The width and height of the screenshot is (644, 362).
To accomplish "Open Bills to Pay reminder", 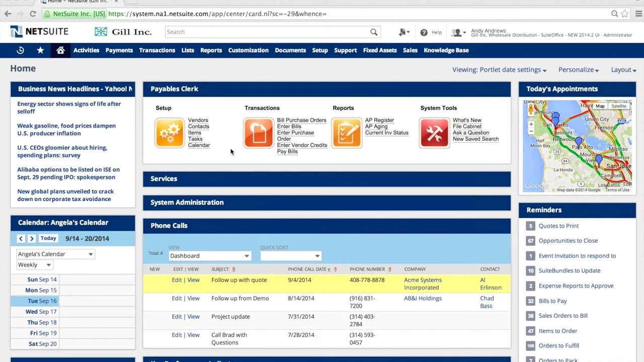I will [552, 301].
